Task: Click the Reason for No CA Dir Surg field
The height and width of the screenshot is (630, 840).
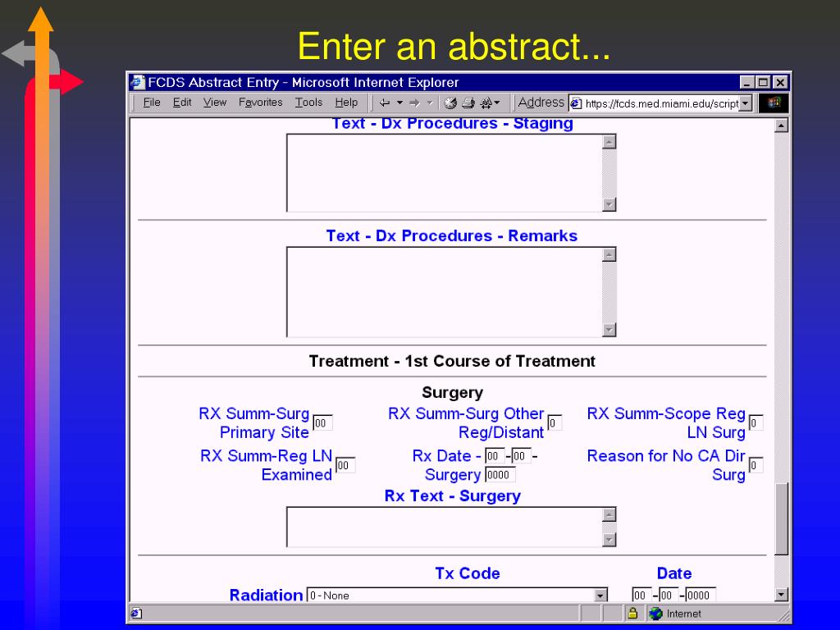Action: (756, 465)
